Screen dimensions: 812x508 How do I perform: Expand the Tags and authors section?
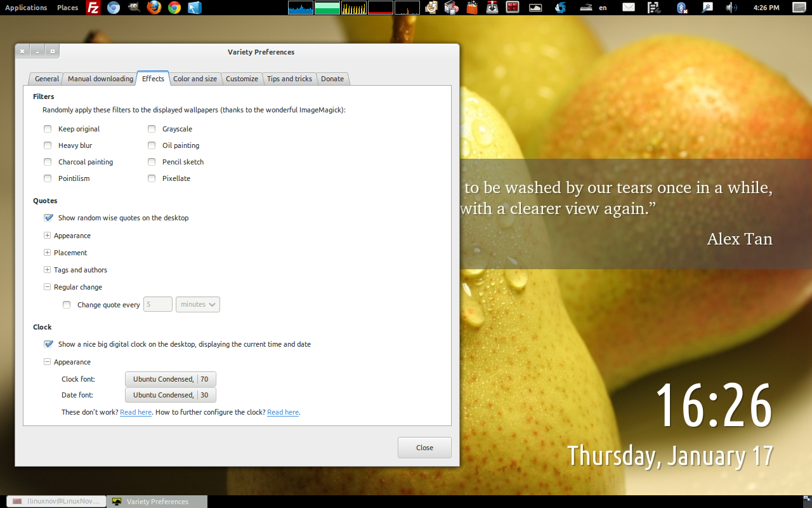click(47, 270)
